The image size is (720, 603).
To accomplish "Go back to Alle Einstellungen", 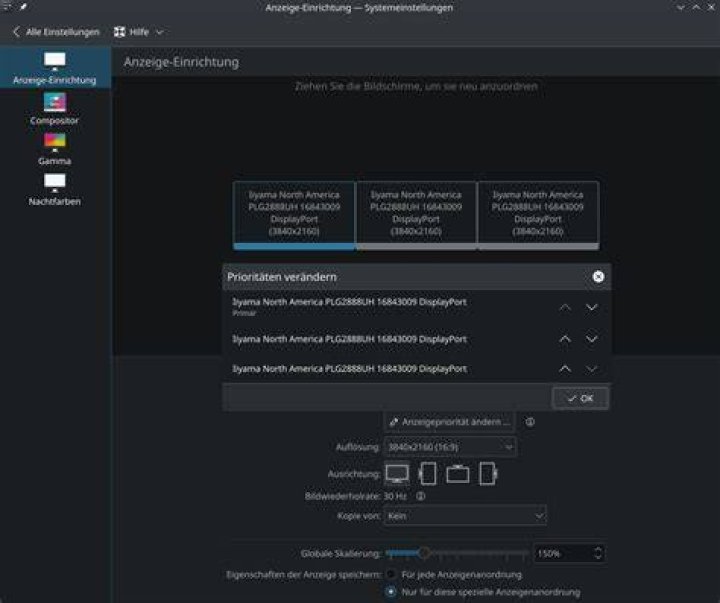I will (x=56, y=32).
